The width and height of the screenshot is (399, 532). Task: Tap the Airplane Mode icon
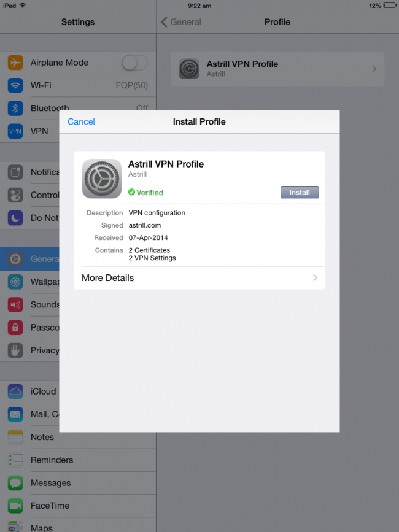(15, 63)
